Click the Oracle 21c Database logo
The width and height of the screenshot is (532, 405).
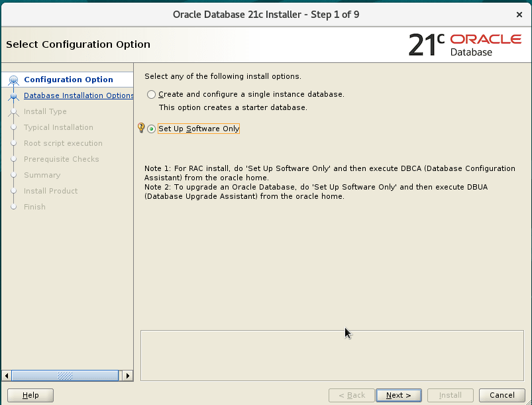click(x=465, y=45)
